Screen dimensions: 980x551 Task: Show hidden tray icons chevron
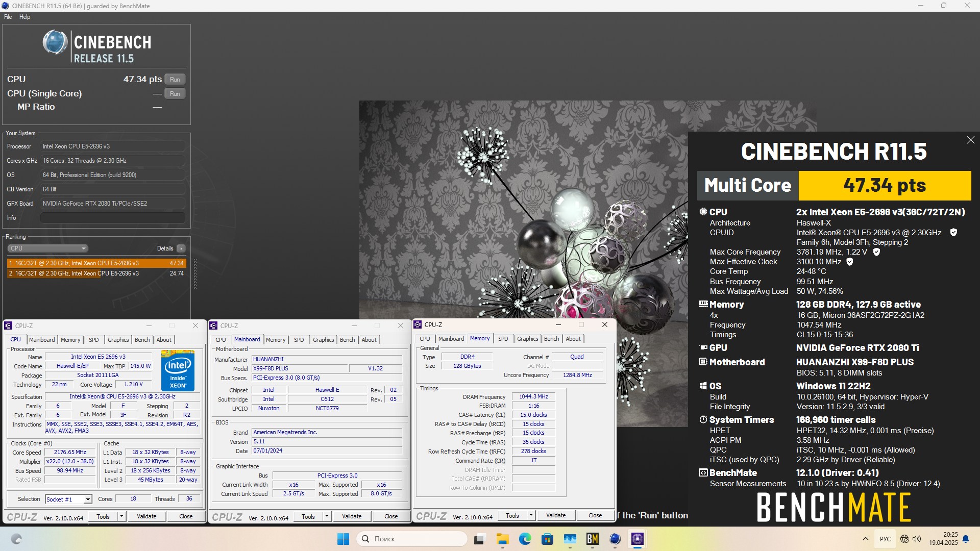coord(865,539)
